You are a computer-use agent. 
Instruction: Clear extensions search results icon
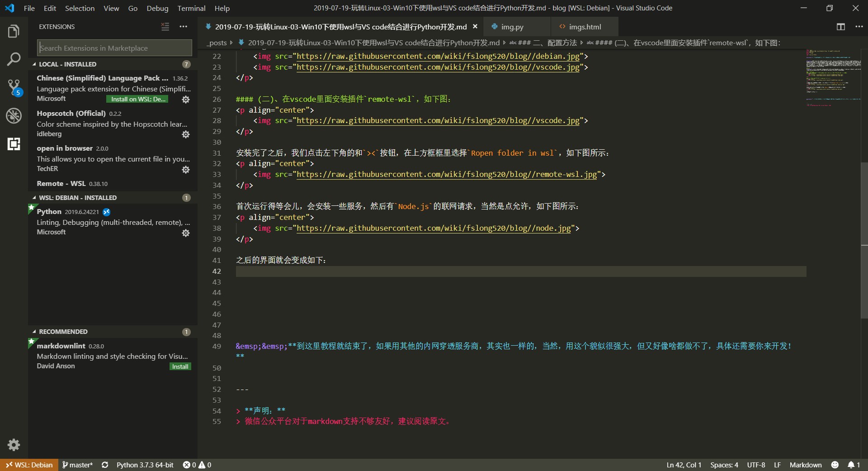(x=165, y=27)
